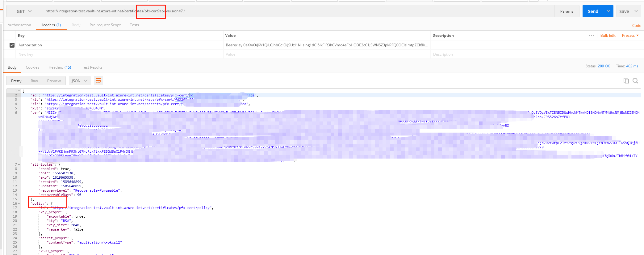This screenshot has width=644, height=255.
Task: Click the "key_size": 2048 line
Action: pyautogui.click(x=64, y=225)
